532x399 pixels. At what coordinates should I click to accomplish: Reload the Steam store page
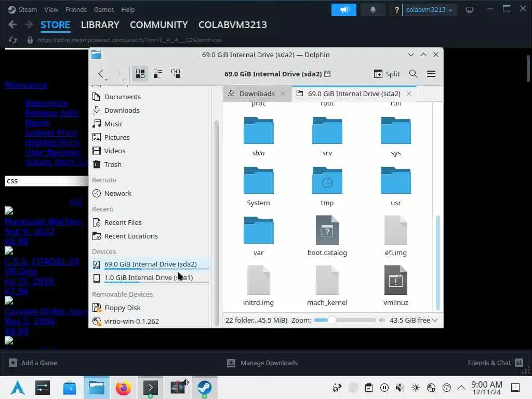pyautogui.click(x=13, y=40)
